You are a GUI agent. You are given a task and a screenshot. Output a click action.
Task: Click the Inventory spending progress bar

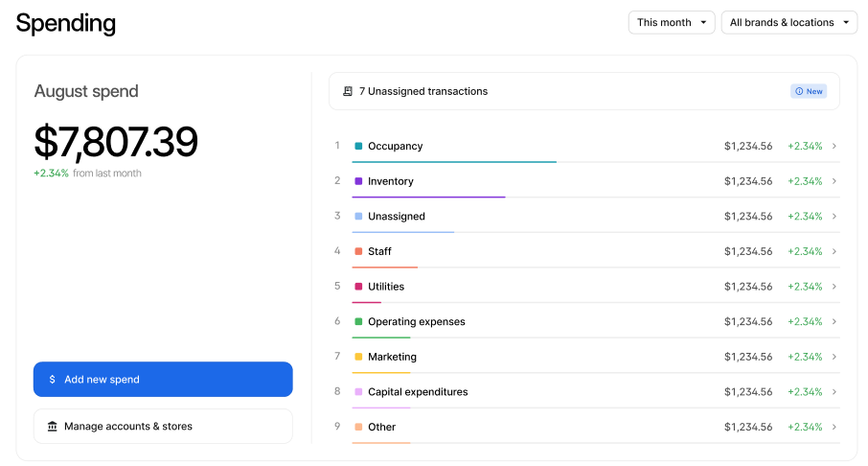[x=429, y=197]
